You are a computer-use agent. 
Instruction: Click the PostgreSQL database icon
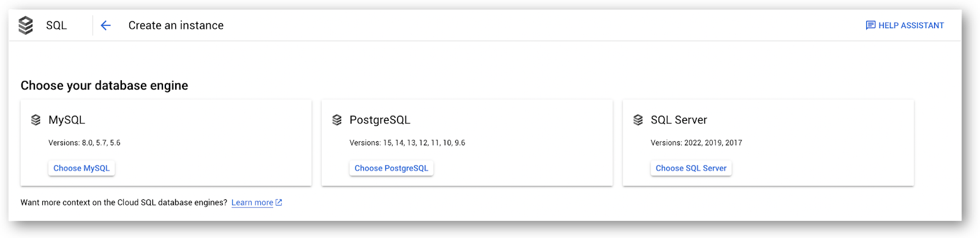point(337,120)
